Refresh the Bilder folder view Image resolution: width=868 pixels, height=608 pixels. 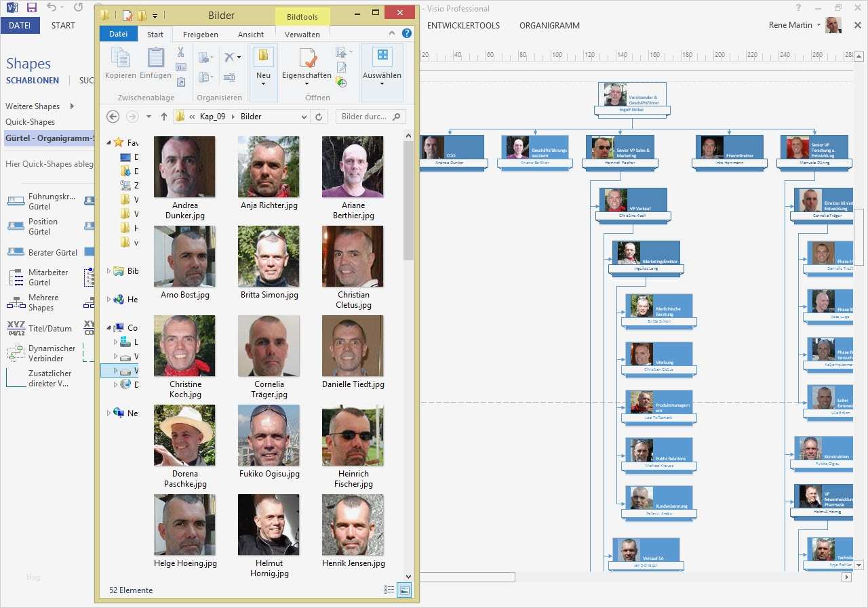pos(319,116)
